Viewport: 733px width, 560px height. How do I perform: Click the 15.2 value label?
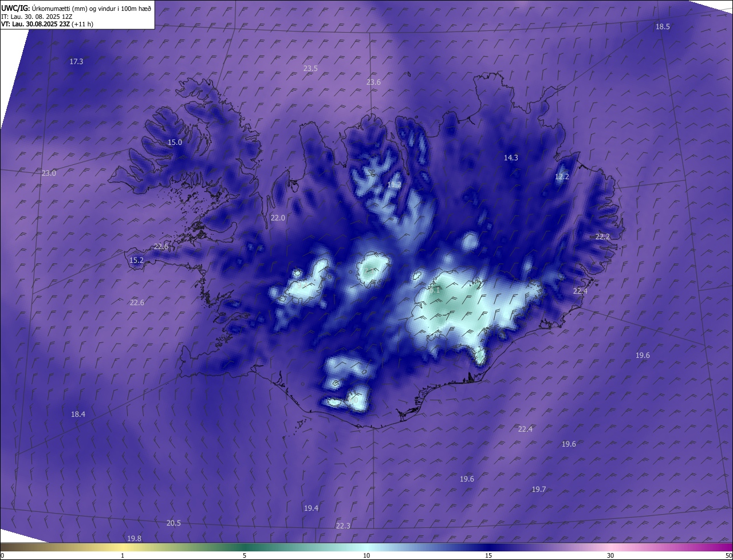(x=136, y=261)
